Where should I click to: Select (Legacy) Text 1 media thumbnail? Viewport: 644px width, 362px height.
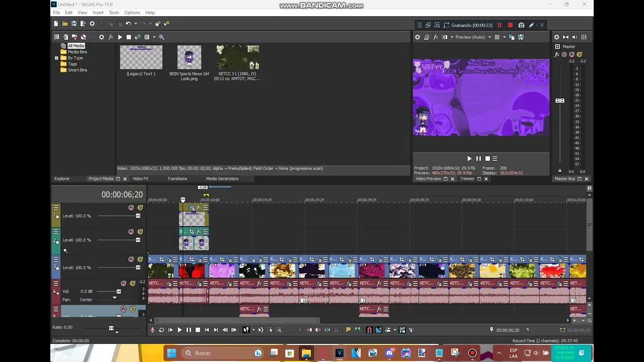click(x=141, y=57)
